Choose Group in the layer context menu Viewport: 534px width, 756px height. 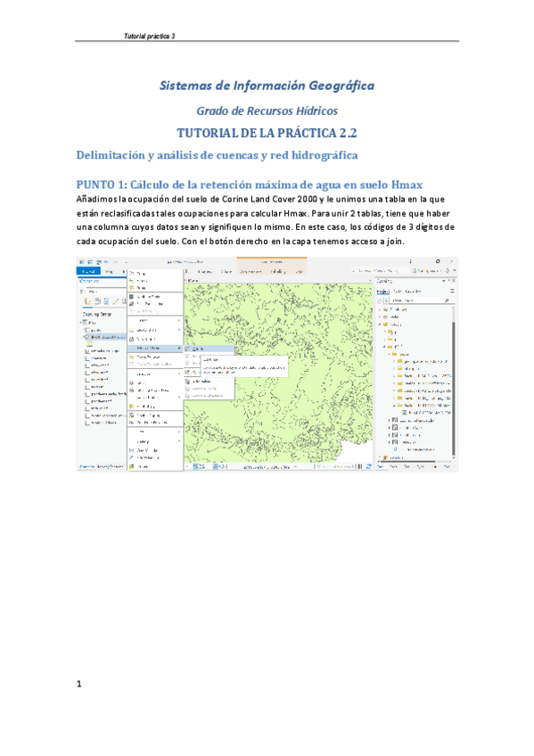tap(155, 288)
